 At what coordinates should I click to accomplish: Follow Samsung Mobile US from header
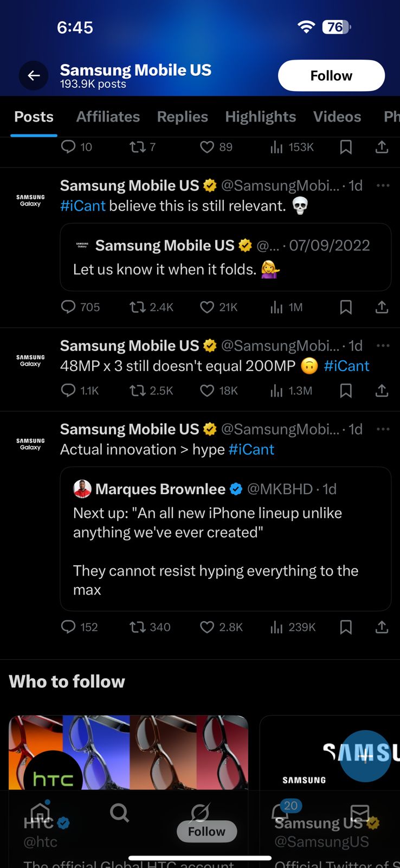331,76
